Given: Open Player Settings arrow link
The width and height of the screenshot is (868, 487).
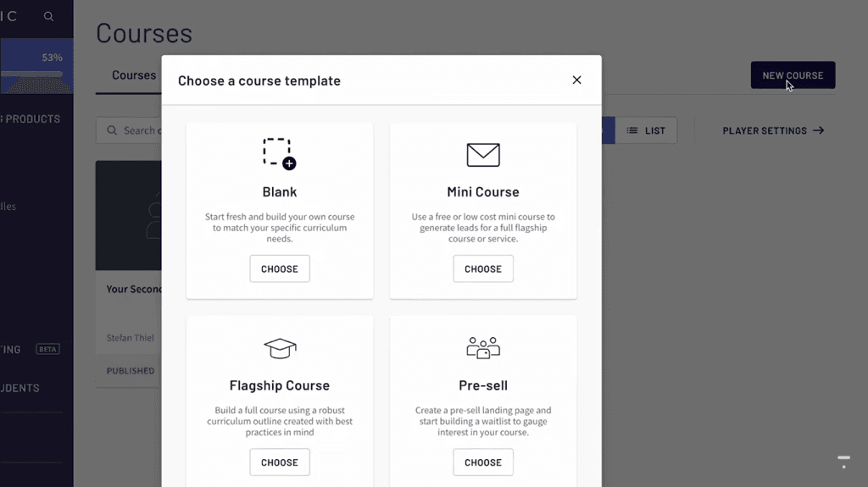Looking at the screenshot, I should point(772,130).
